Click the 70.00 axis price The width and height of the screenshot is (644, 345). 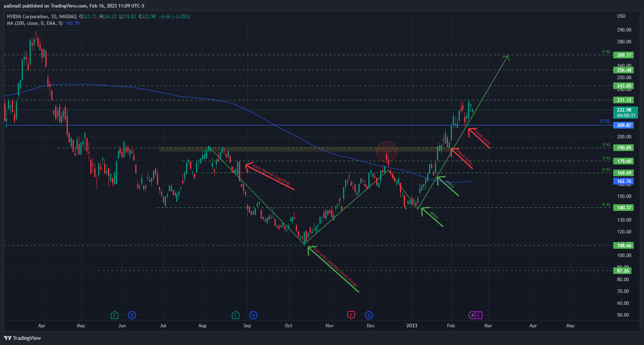623,291
